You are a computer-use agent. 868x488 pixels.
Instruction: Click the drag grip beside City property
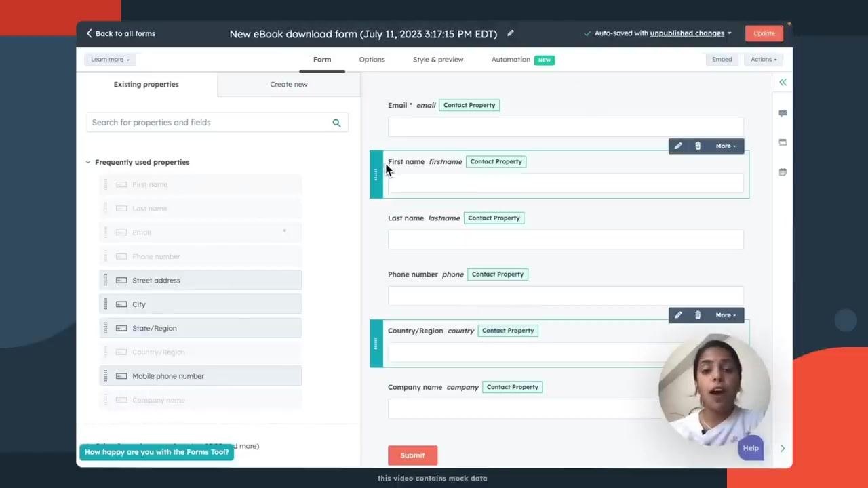tap(106, 304)
